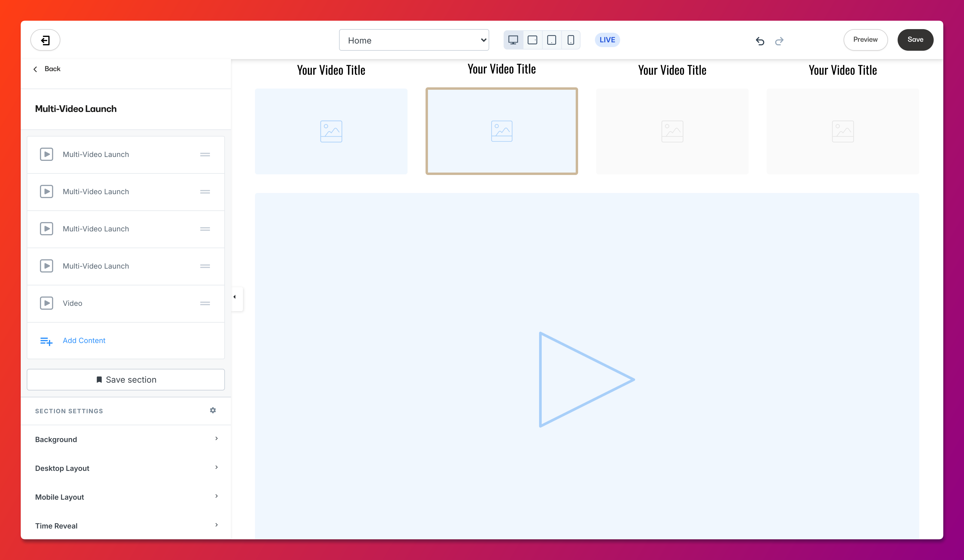Viewport: 964px width, 560px height.
Task: Click play icon of fourth Multi-Video Launch row
Action: (46, 266)
